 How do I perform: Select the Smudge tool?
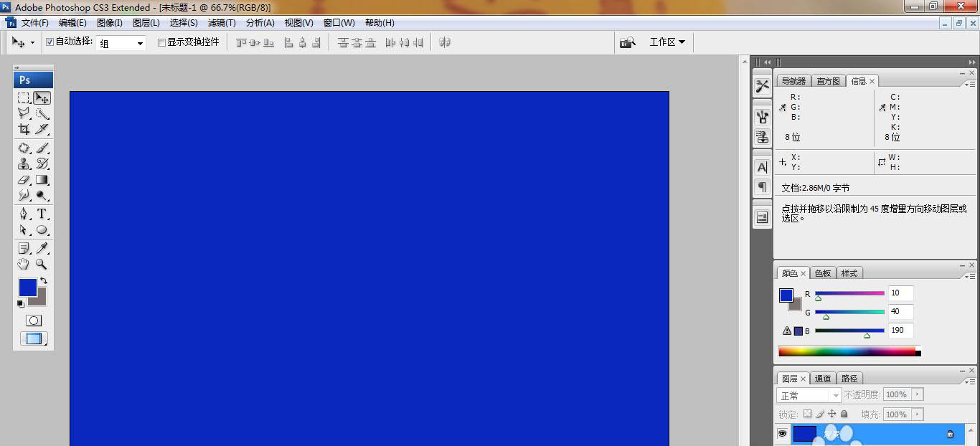(24, 196)
